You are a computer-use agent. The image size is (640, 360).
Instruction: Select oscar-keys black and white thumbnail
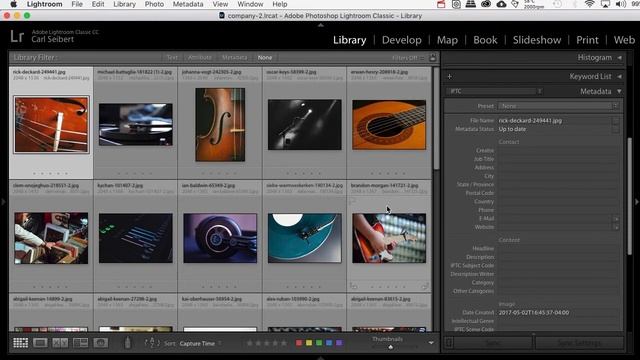(304, 124)
